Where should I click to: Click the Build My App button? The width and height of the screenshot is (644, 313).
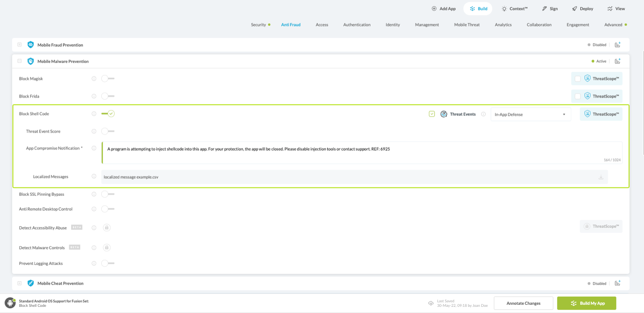pyautogui.click(x=586, y=303)
